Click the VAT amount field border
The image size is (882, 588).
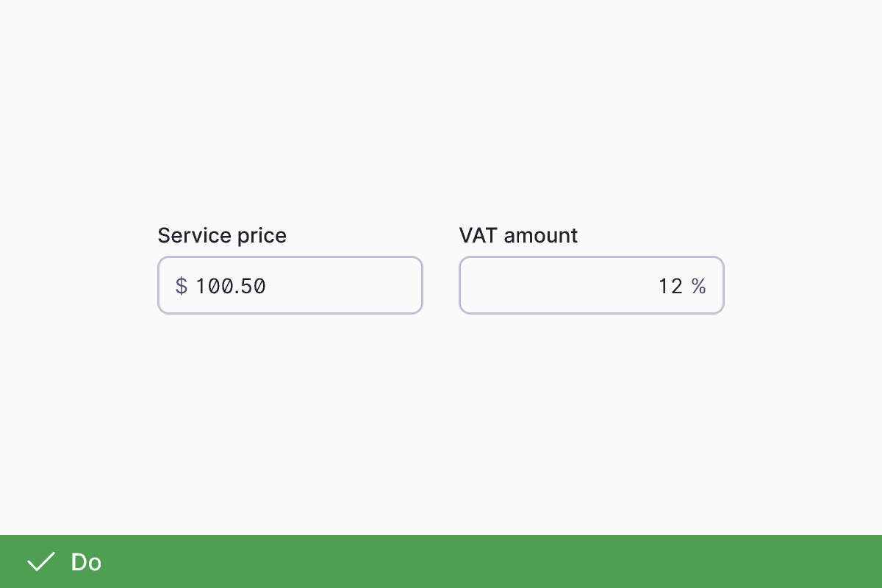592,258
